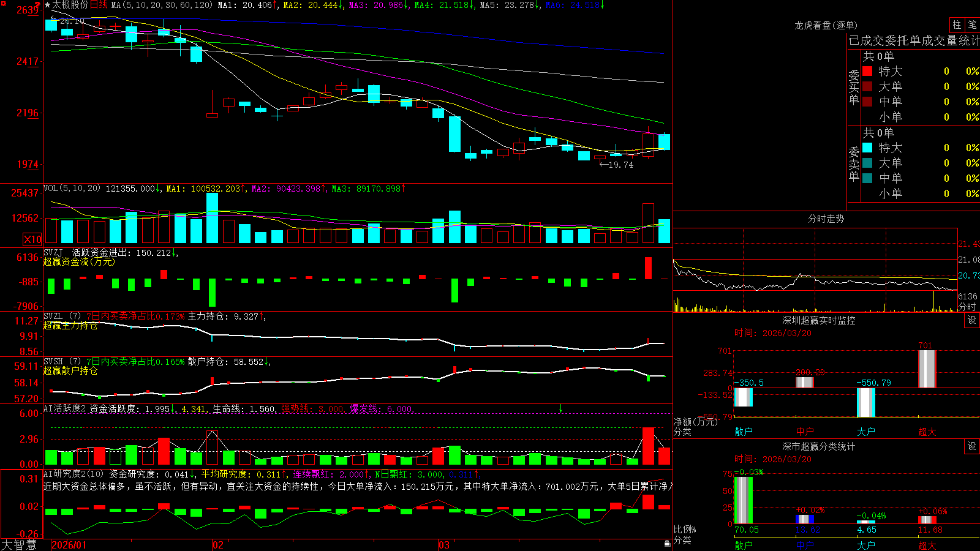Image resolution: width=980 pixels, height=551 pixels.
Task: Open 设 settings for 深圳超赢实时监控
Action: 972,320
